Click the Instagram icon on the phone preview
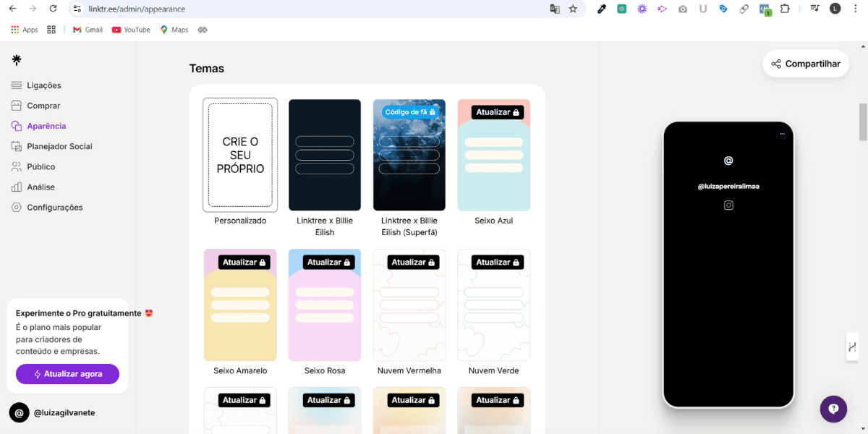Image resolution: width=868 pixels, height=434 pixels. [728, 205]
